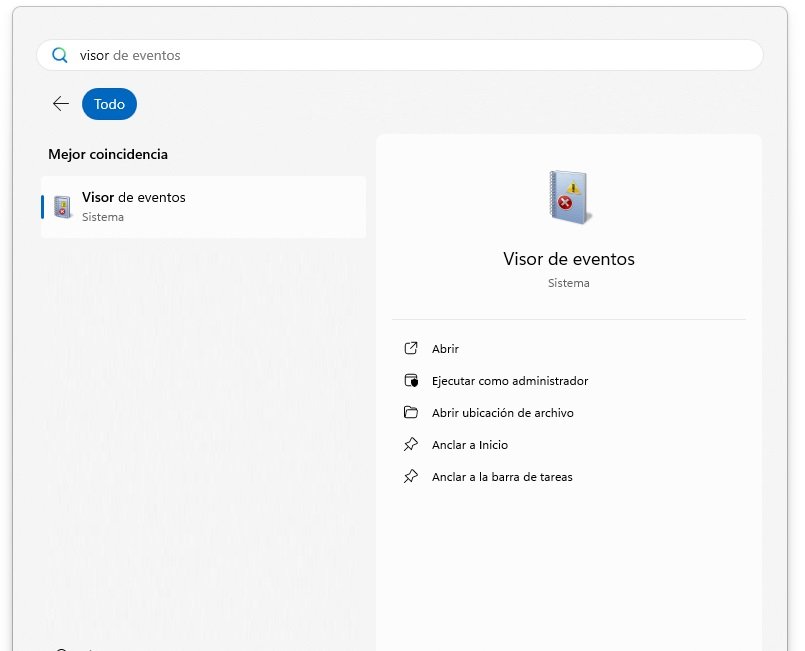Image resolution: width=805 pixels, height=651 pixels.
Task: Click 'Sistema' label under the result name
Action: point(103,217)
